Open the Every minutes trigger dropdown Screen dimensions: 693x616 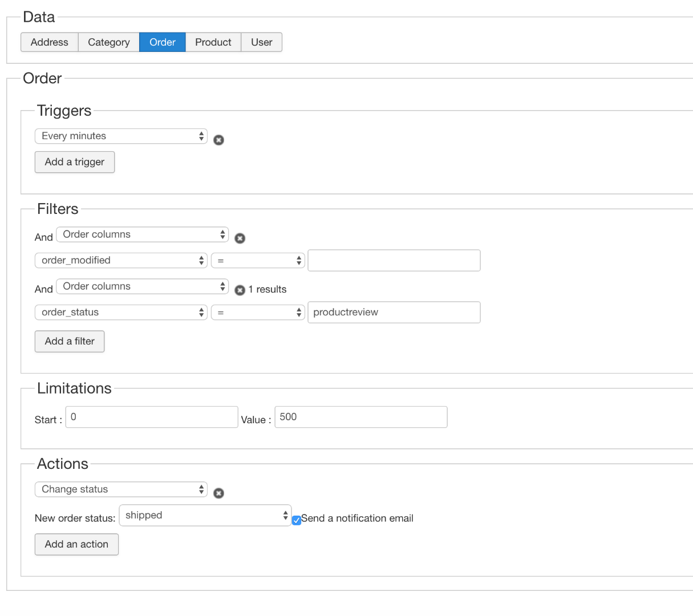pos(121,136)
